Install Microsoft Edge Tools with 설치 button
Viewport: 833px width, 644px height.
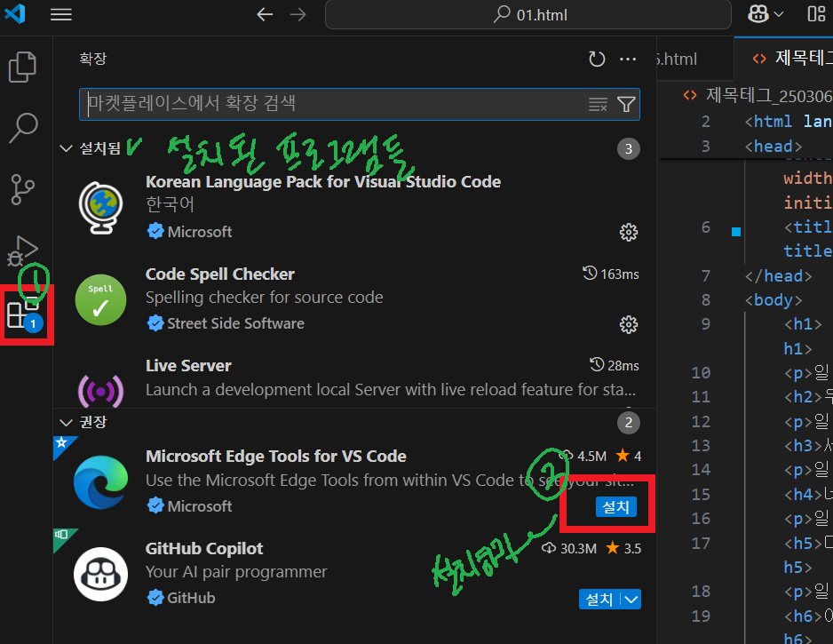click(x=615, y=507)
